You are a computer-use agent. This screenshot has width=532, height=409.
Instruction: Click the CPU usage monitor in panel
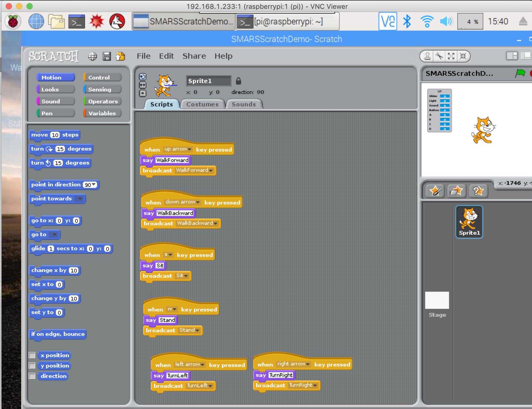[x=470, y=21]
